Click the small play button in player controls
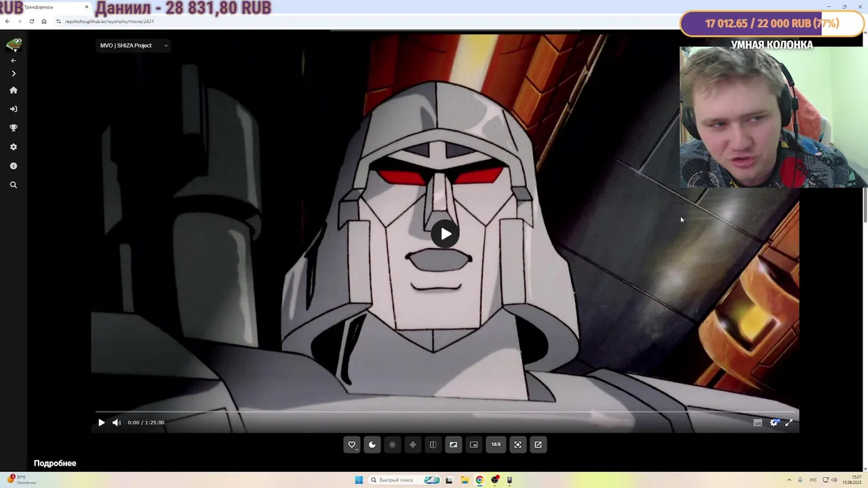The height and width of the screenshot is (488, 868). 102,422
